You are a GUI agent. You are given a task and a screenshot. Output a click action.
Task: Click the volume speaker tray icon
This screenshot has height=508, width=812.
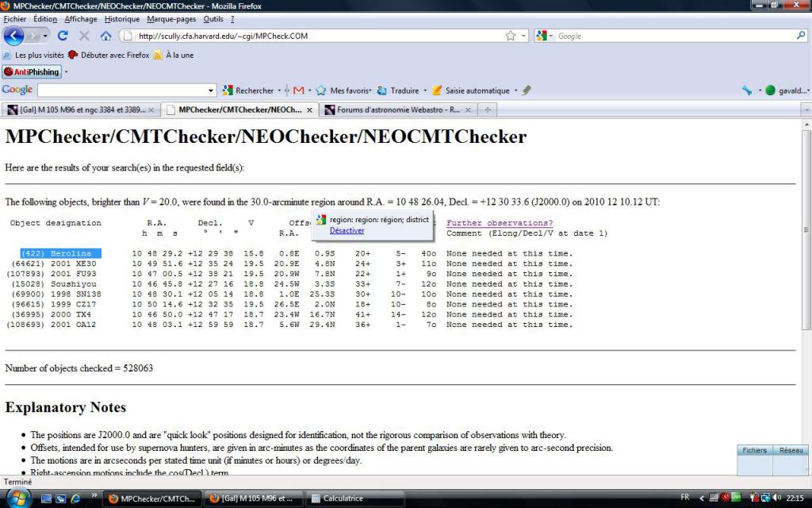777,498
